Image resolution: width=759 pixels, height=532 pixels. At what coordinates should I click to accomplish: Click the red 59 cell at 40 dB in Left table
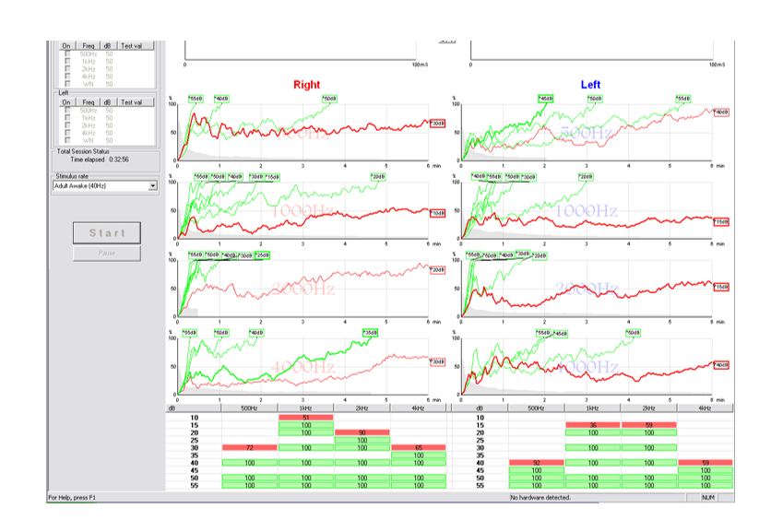tap(706, 463)
